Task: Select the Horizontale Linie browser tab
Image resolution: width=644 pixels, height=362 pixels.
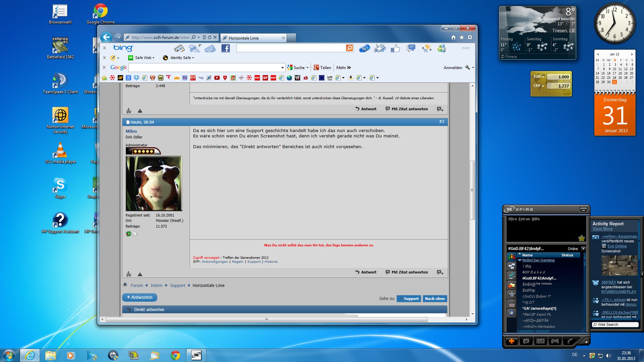Action: click(x=252, y=38)
